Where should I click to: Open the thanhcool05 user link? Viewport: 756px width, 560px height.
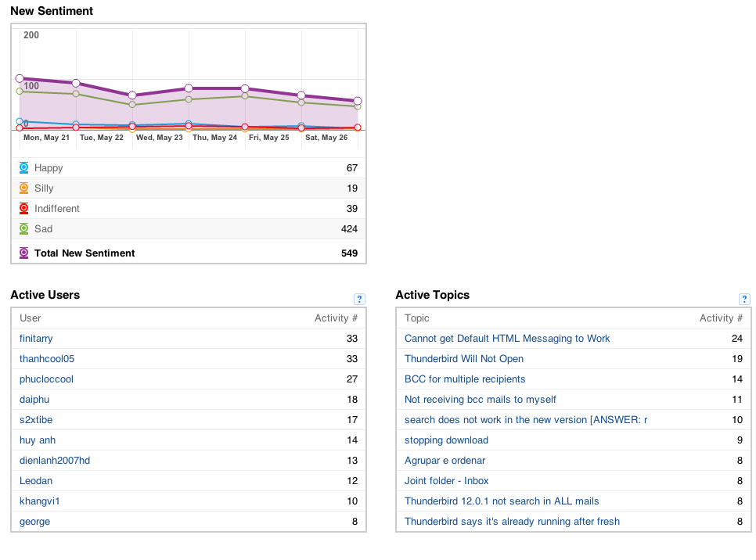coord(47,358)
